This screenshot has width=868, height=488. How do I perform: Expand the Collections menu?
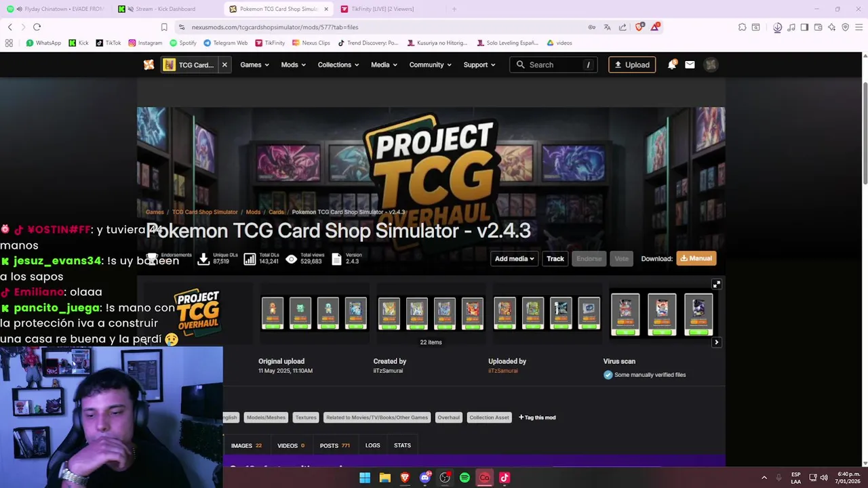point(339,64)
